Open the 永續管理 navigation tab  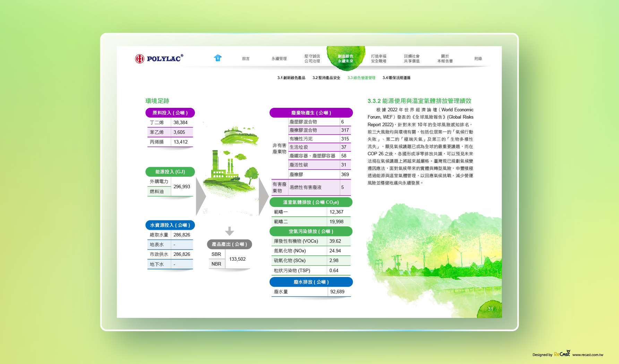pyautogui.click(x=279, y=59)
